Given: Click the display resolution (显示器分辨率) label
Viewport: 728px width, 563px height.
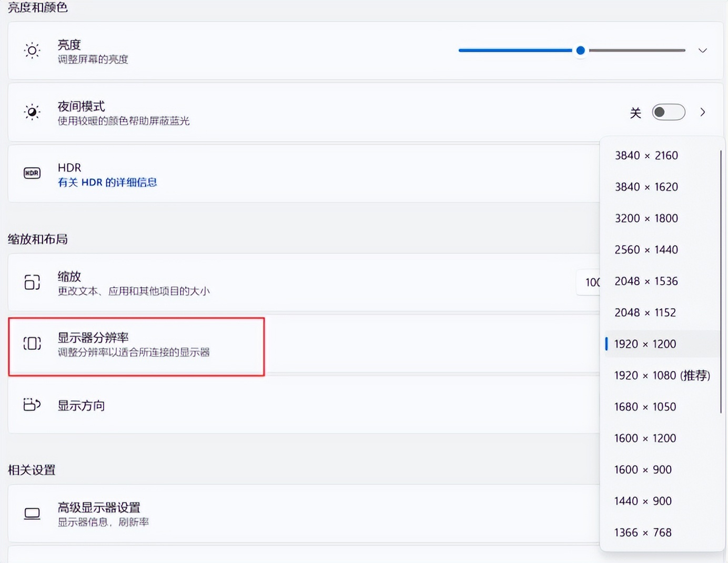Looking at the screenshot, I should 93,337.
